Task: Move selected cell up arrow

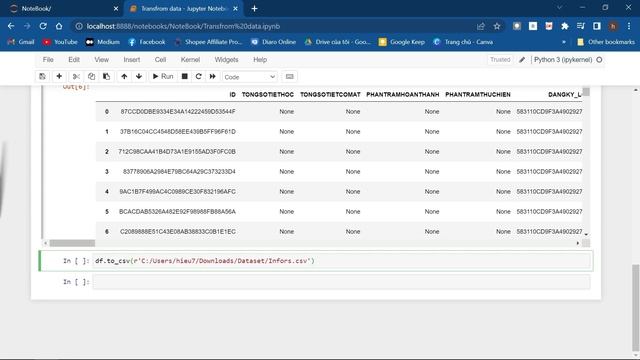Action: click(124, 76)
